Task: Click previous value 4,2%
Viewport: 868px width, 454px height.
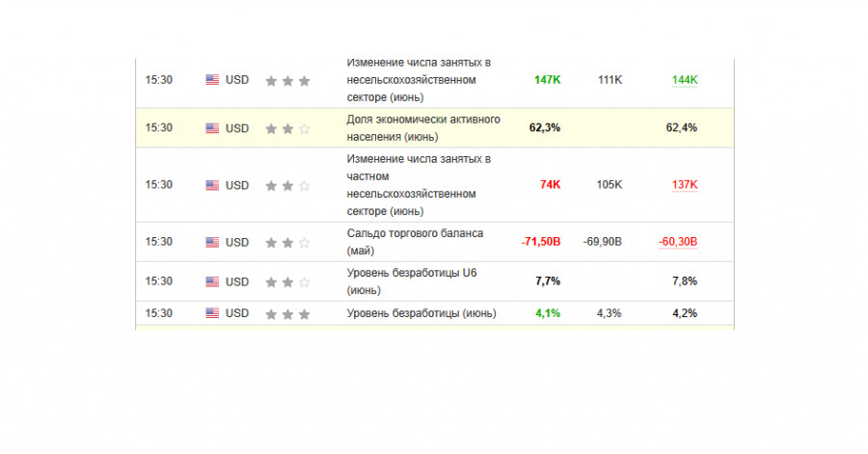Action: [684, 313]
